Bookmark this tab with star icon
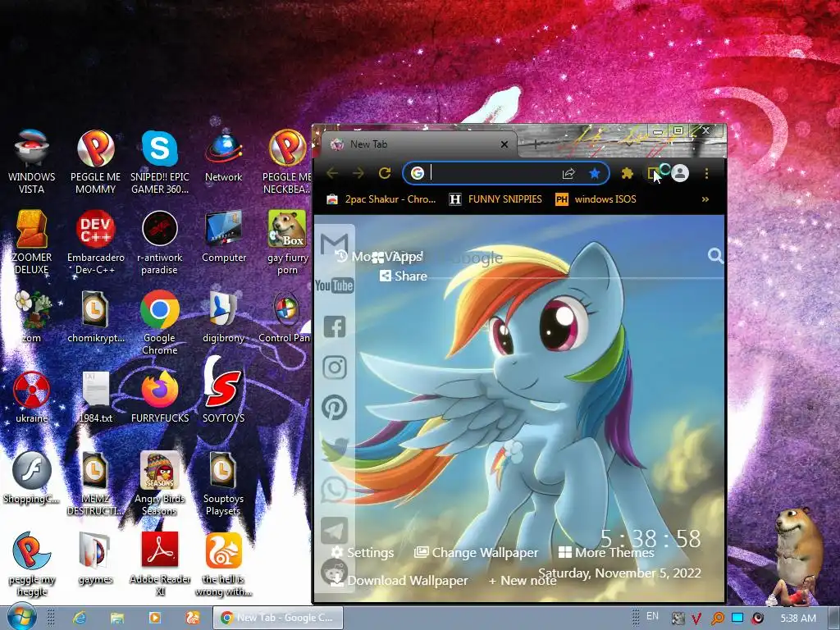840x630 pixels. pos(594,173)
